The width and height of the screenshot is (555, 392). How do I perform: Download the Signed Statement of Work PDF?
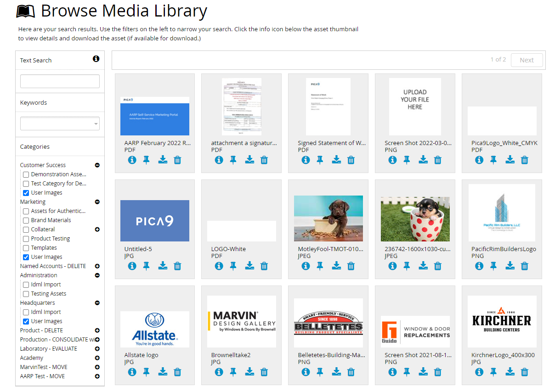pos(336,160)
